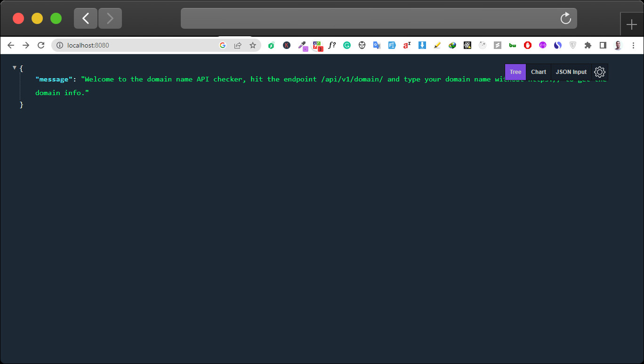Open the mask face extension

coord(362,45)
